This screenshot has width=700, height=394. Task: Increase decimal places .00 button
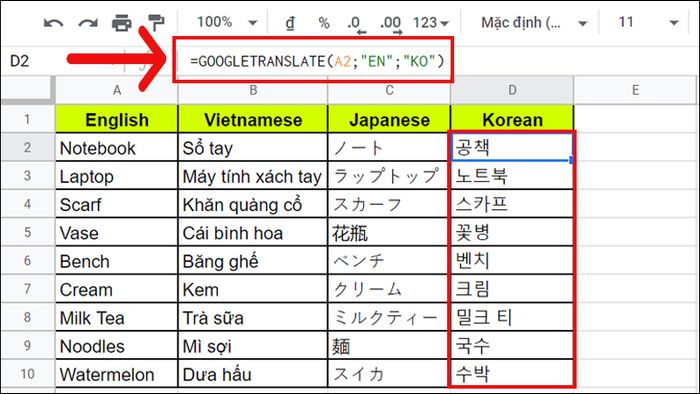(x=391, y=24)
